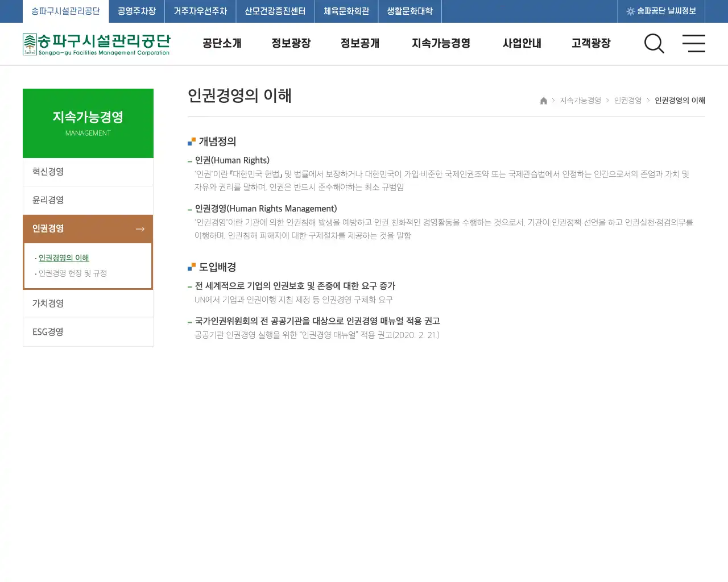Viewport: 728px width, 582px height.
Task: Switch to the 공영주차장 tab
Action: click(x=136, y=11)
